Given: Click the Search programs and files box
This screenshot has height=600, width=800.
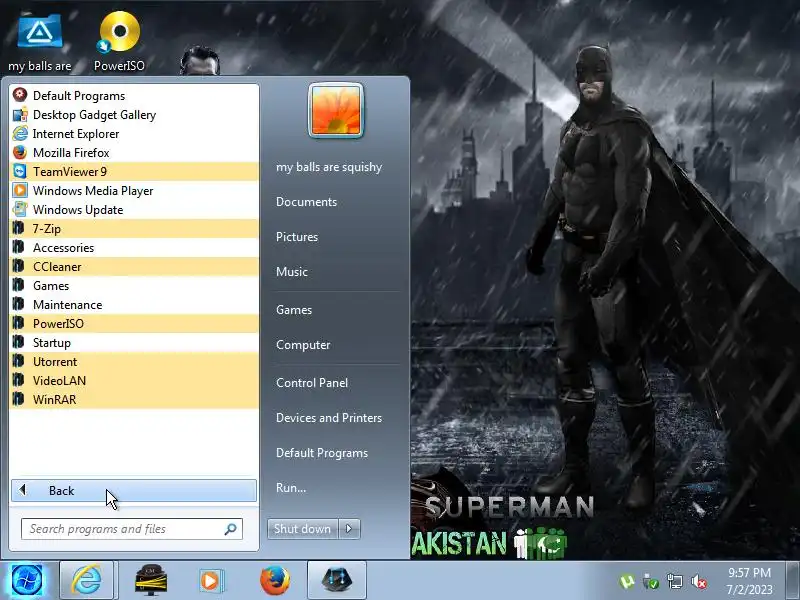Looking at the screenshot, I should coord(132,529).
